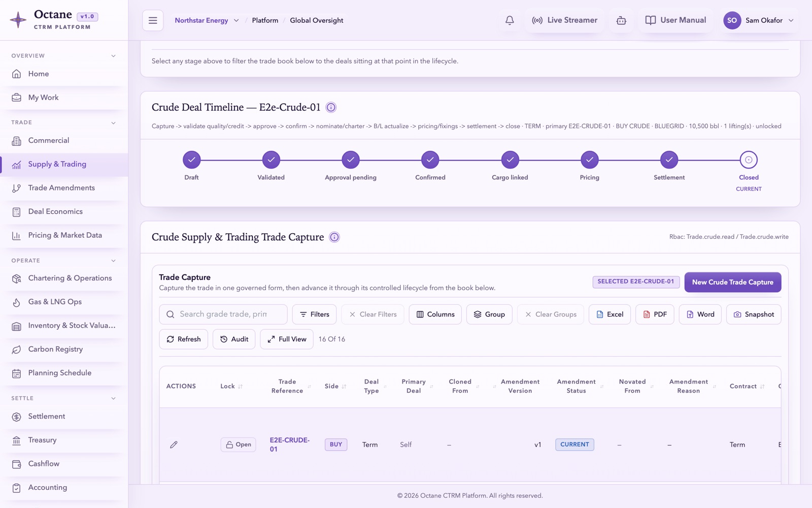The height and width of the screenshot is (508, 812).
Task: Open Filters panel
Action: click(315, 314)
